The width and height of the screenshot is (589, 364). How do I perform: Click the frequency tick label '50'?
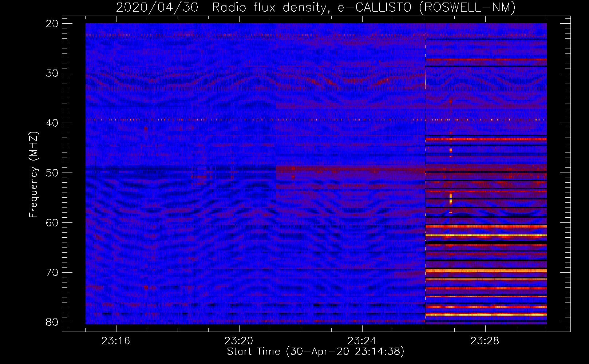[52, 173]
